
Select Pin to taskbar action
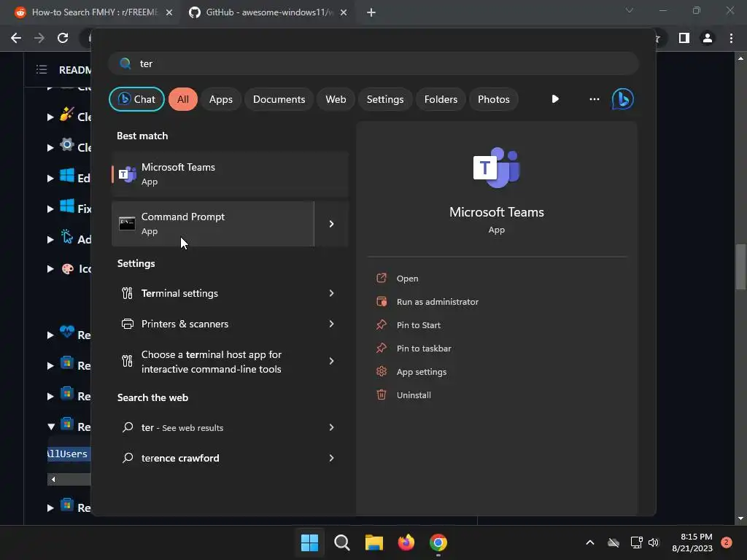[424, 349]
